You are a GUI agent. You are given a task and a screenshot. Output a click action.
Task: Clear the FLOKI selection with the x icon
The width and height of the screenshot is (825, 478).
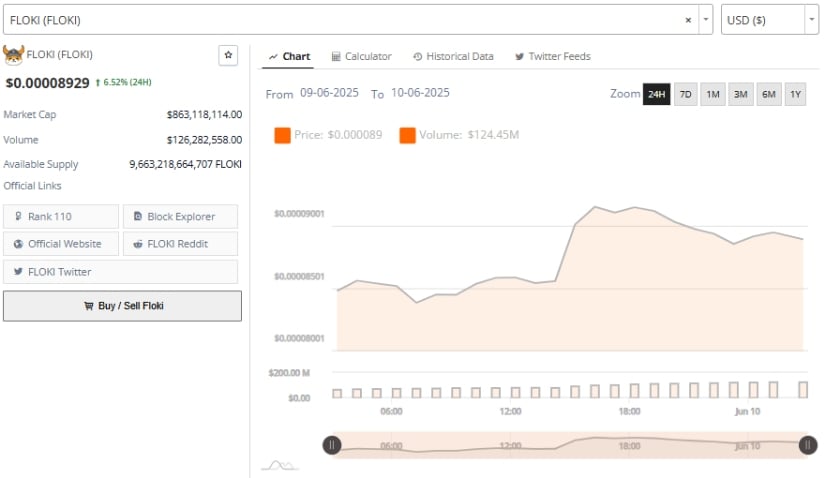(x=687, y=20)
